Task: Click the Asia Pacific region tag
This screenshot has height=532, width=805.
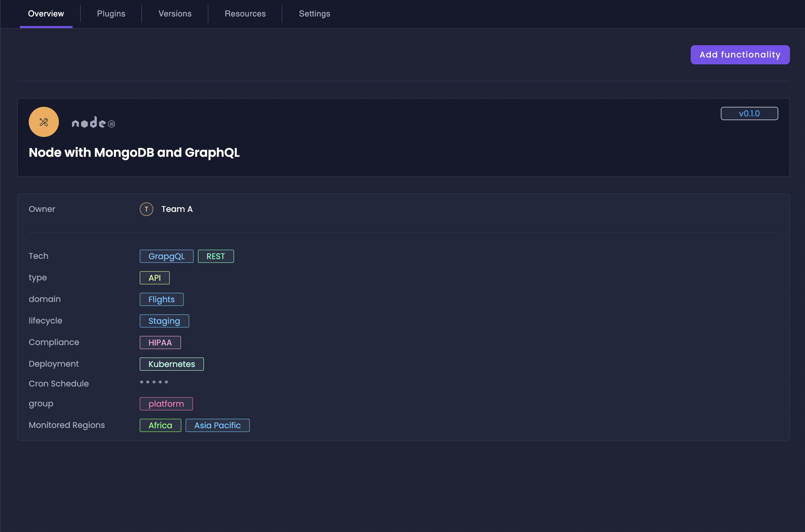Action: coord(217,426)
